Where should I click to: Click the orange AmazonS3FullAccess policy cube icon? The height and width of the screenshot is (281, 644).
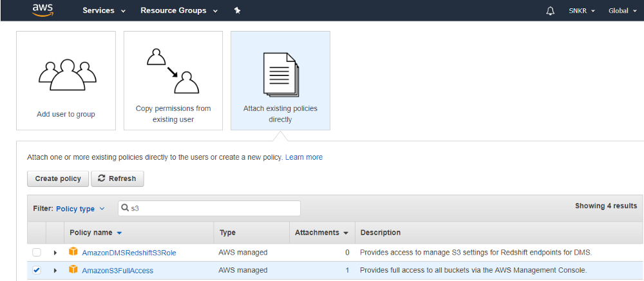(73, 270)
